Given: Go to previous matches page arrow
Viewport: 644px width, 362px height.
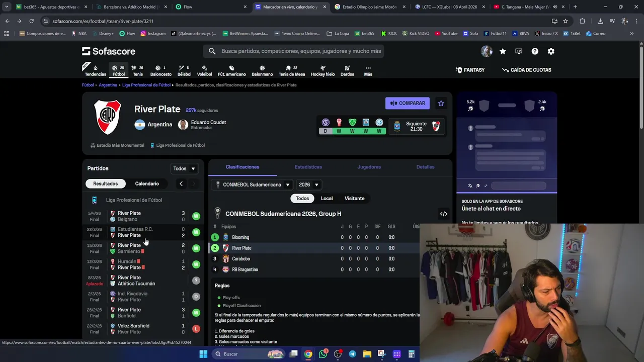Looking at the screenshot, I should point(181,184).
